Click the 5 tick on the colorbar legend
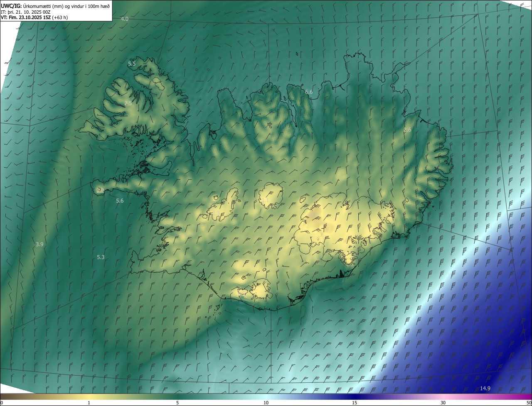The height and width of the screenshot is (406, 532). [x=177, y=403]
